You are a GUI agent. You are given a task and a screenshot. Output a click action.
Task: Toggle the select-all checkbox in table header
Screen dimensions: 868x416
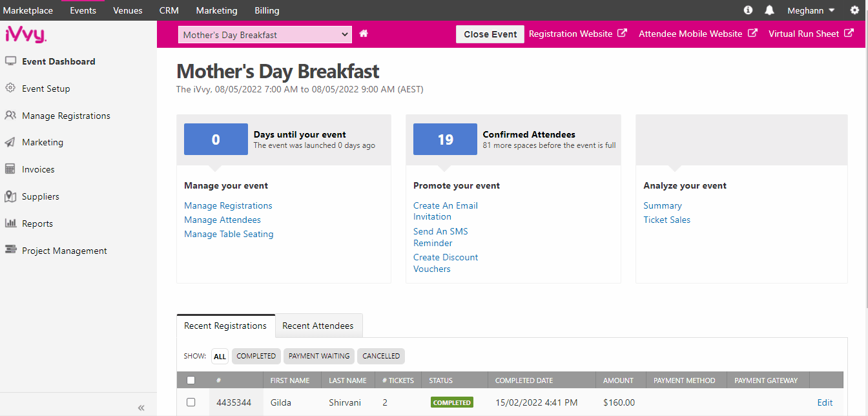tap(191, 380)
